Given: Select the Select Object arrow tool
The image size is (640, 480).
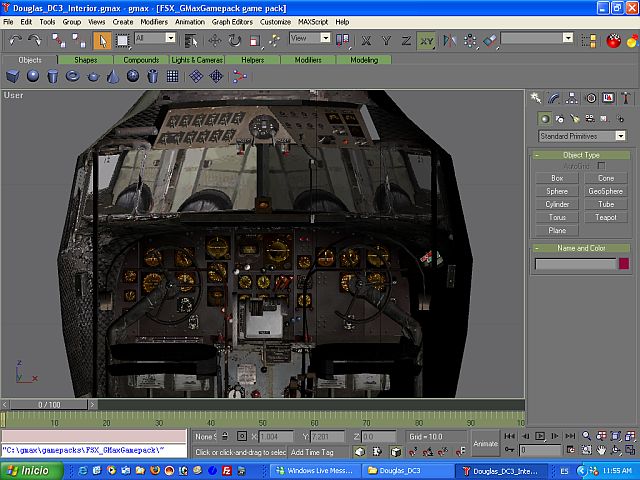Looking at the screenshot, I should pos(102,40).
